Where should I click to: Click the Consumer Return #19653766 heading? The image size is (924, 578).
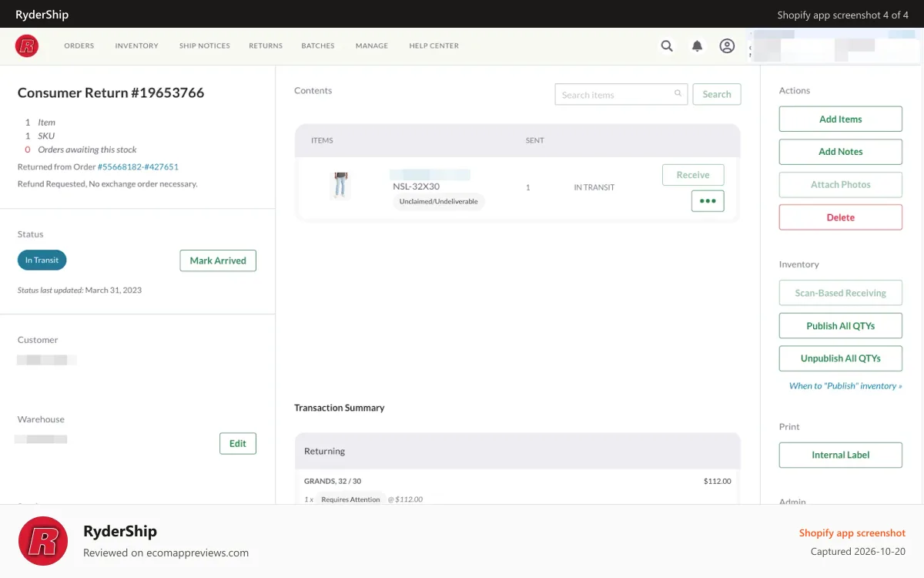[x=111, y=93]
